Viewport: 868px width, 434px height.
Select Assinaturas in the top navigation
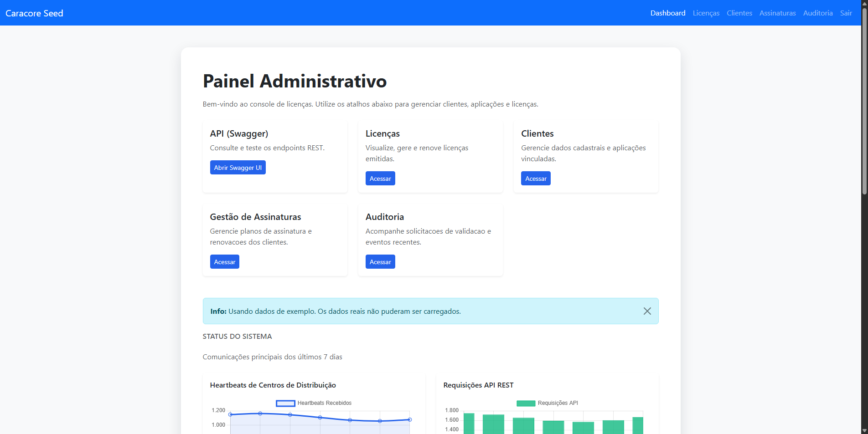777,13
